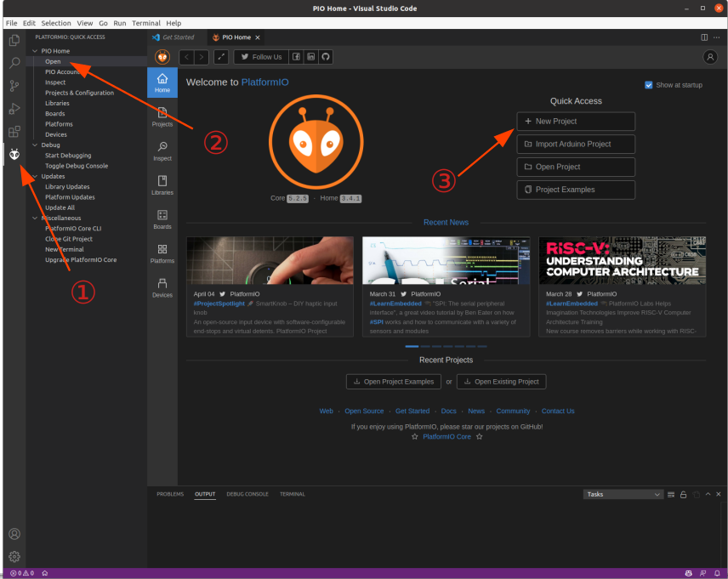Screen dimensions: 728x579
Task: Select Libraries in PIO side navigation
Action: [x=162, y=184]
